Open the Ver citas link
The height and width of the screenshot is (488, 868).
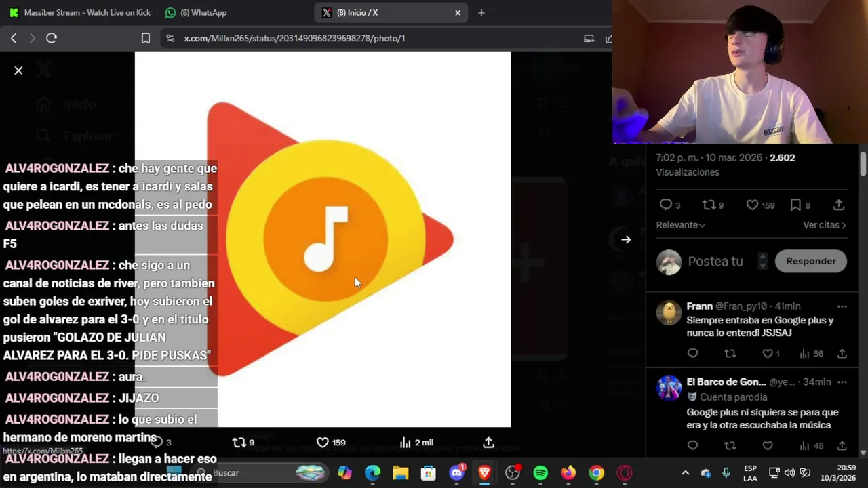[825, 225]
